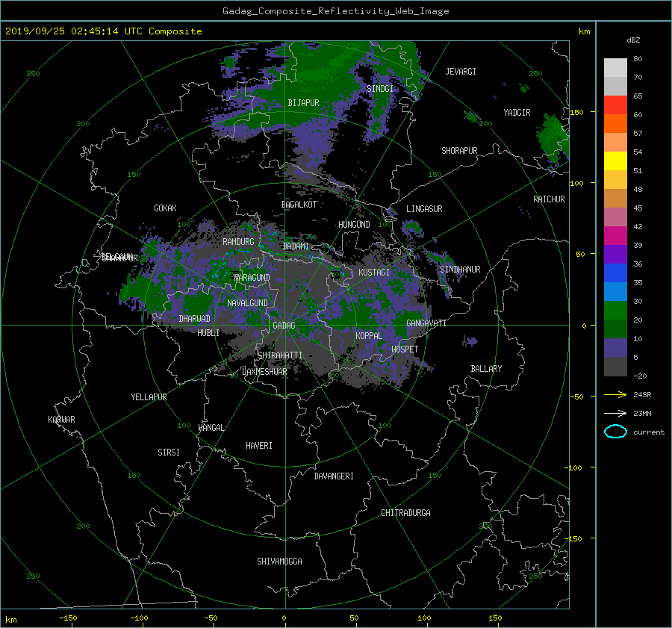Click the JEVARGI city label
Screen dimensions: 672x628
(x=461, y=72)
